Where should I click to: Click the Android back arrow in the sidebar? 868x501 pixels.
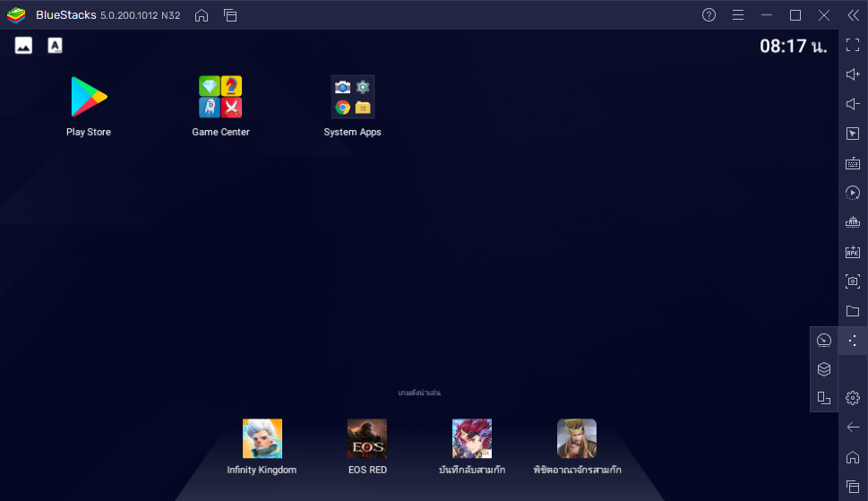pyautogui.click(x=853, y=428)
